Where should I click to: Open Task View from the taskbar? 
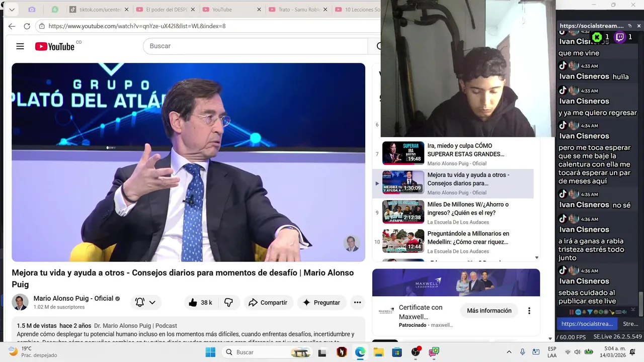click(323, 352)
